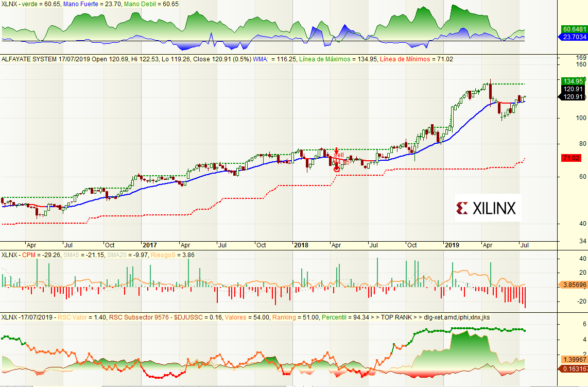This screenshot has height=387, width=588.
Task: Click the XILINX logo image
Action: tap(488, 208)
